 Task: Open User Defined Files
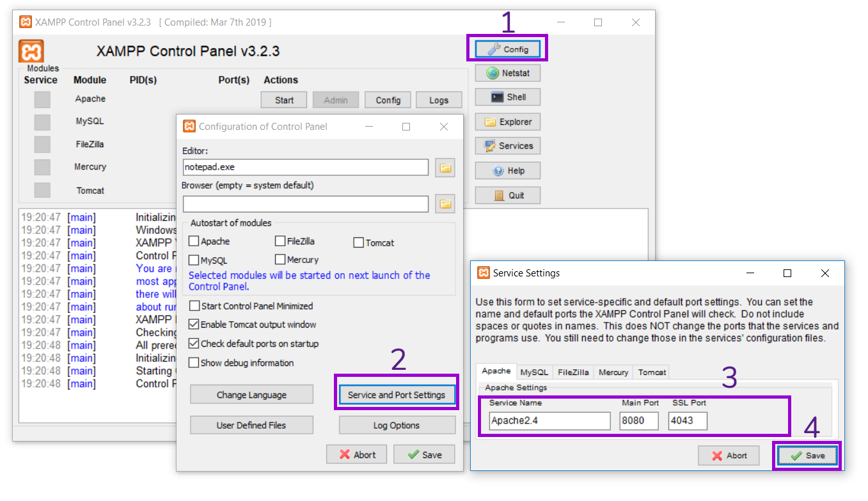coord(251,425)
